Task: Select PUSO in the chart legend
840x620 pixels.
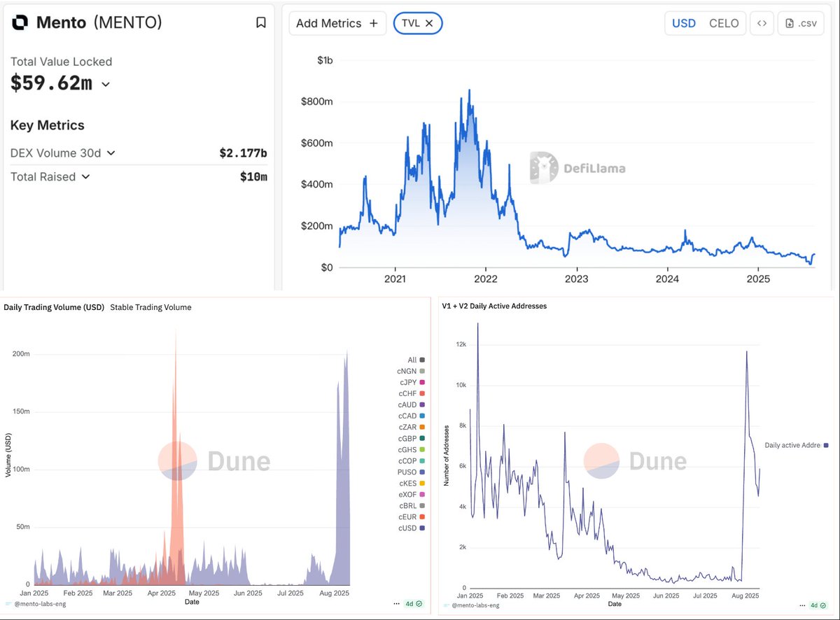Action: (x=412, y=472)
